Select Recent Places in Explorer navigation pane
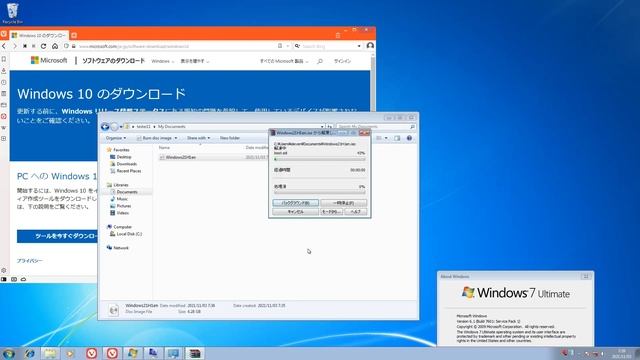Screen dimensions: 640x360 pos(129,171)
